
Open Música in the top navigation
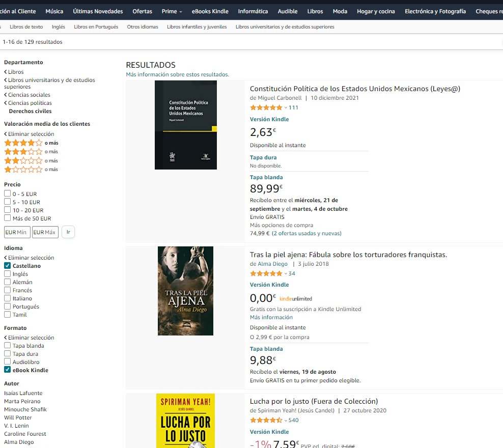click(54, 11)
